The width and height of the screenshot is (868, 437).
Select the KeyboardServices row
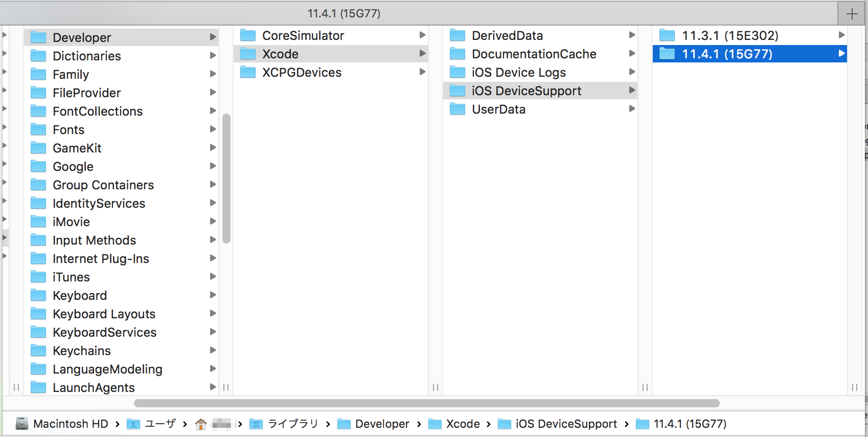tap(121, 332)
